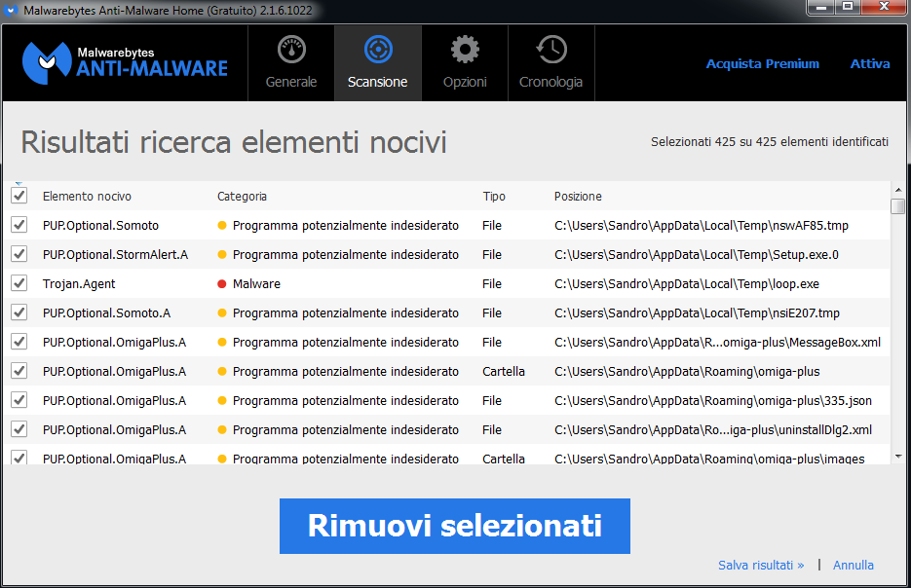The image size is (911, 588).
Task: Click the Salva risultati link
Action: pyautogui.click(x=761, y=565)
